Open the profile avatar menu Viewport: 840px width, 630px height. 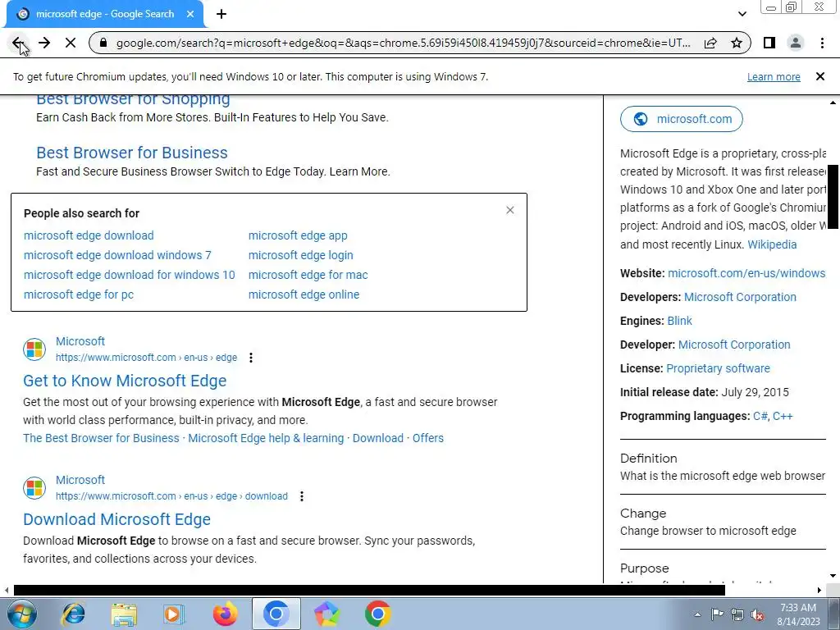796,43
